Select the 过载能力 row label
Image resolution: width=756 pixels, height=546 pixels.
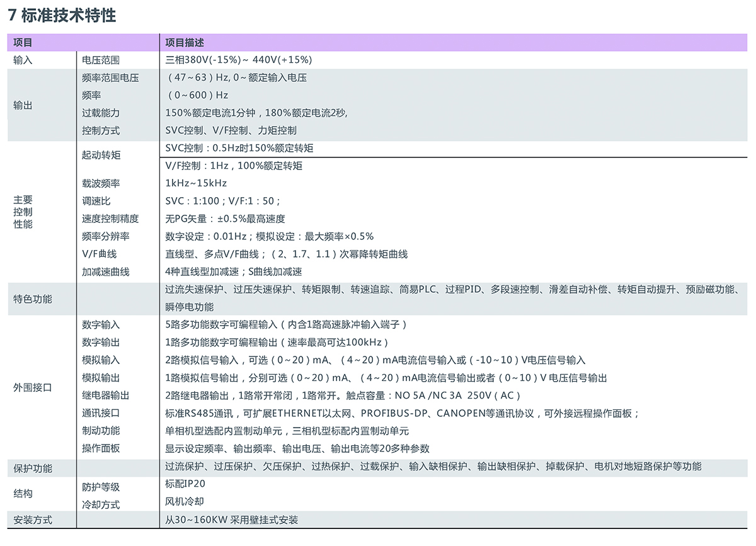coord(100,113)
